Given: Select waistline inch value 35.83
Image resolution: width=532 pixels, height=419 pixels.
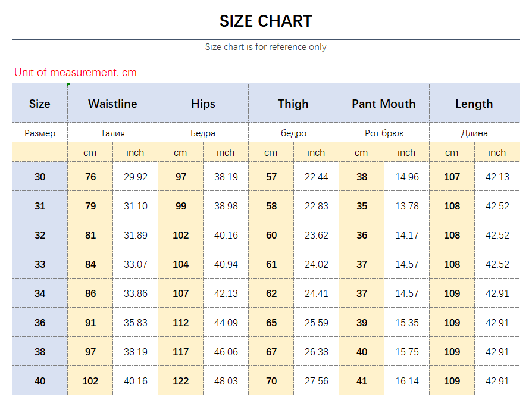Looking at the screenshot, I should (135, 323).
